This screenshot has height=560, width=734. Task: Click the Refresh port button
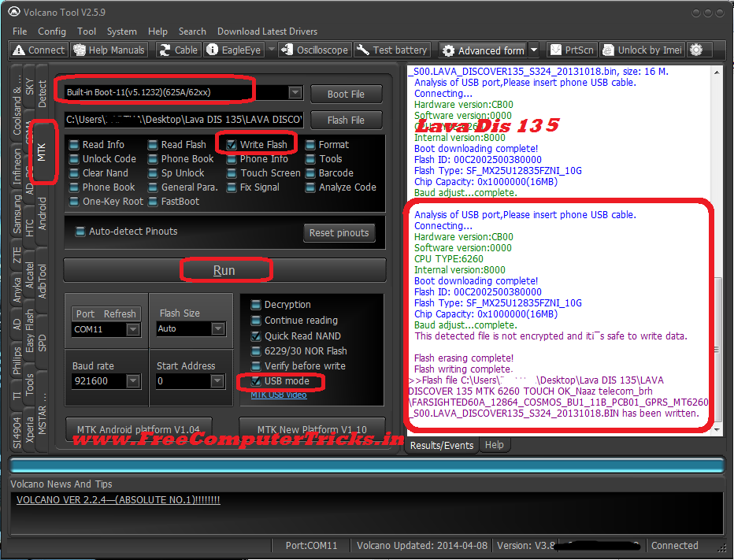click(120, 313)
